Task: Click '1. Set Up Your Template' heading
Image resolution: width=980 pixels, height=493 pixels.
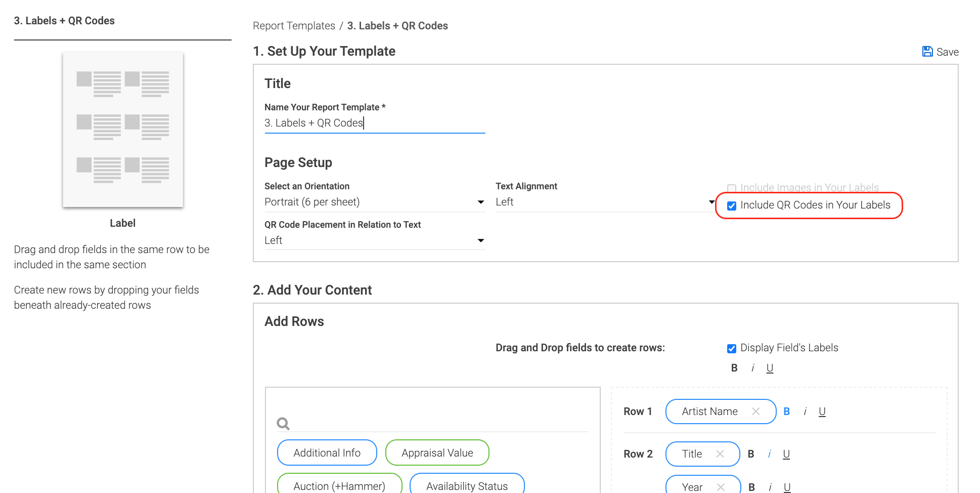Action: tap(324, 51)
